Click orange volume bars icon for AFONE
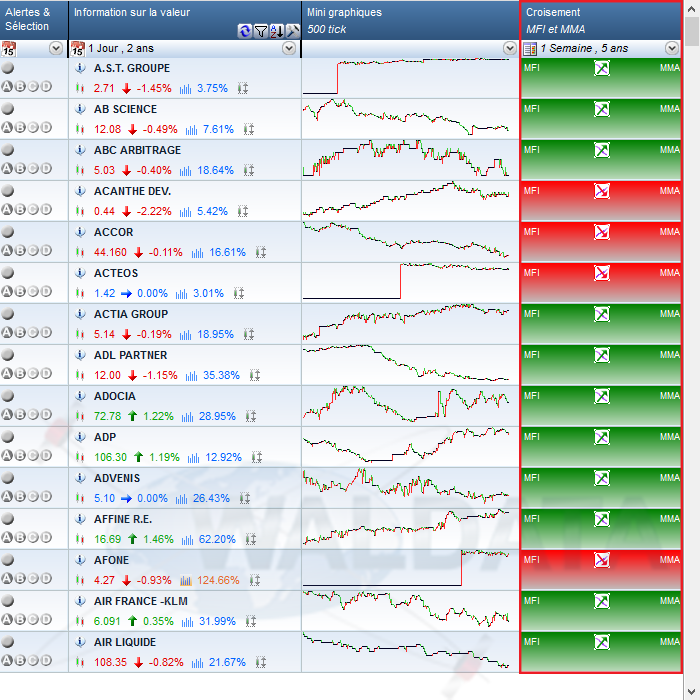700x700 pixels. pyautogui.click(x=185, y=580)
